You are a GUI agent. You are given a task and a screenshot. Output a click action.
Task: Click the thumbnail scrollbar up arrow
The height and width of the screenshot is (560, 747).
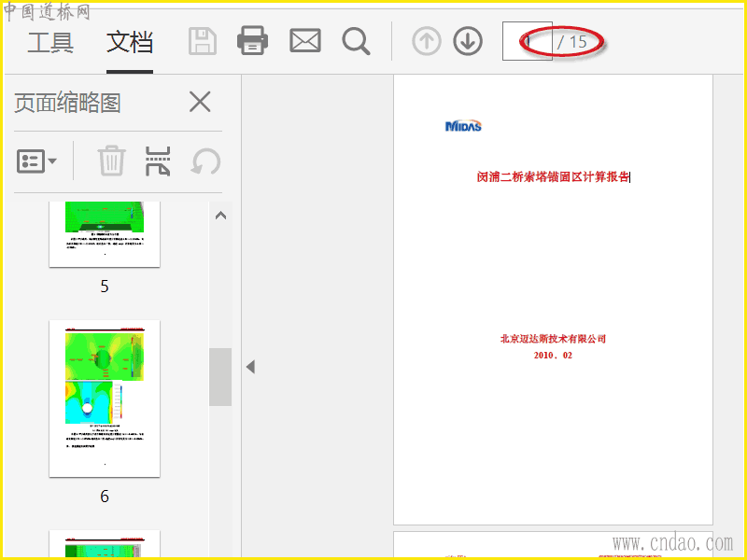[220, 216]
